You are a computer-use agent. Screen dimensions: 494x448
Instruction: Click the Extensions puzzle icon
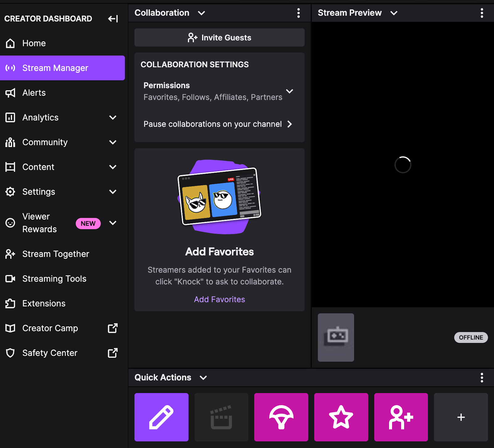click(x=10, y=303)
